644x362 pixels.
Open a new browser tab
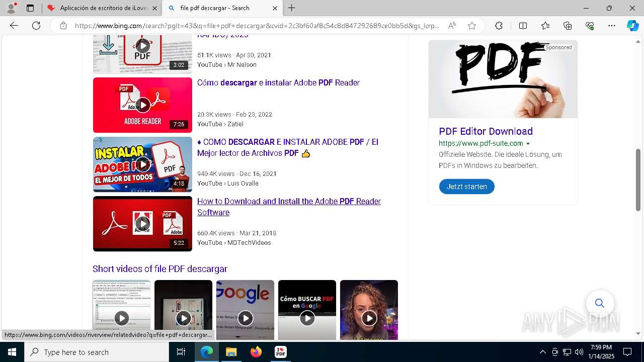click(x=292, y=8)
